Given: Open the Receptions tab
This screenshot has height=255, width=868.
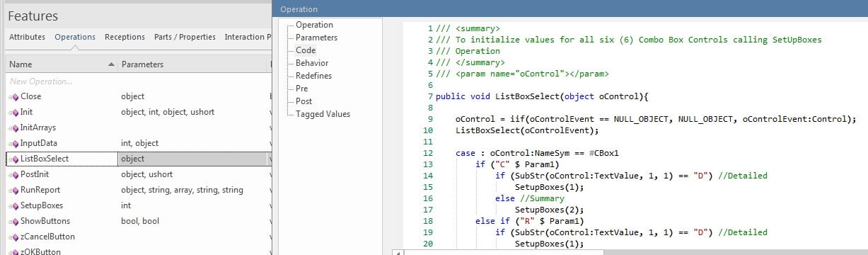Looking at the screenshot, I should tap(125, 37).
